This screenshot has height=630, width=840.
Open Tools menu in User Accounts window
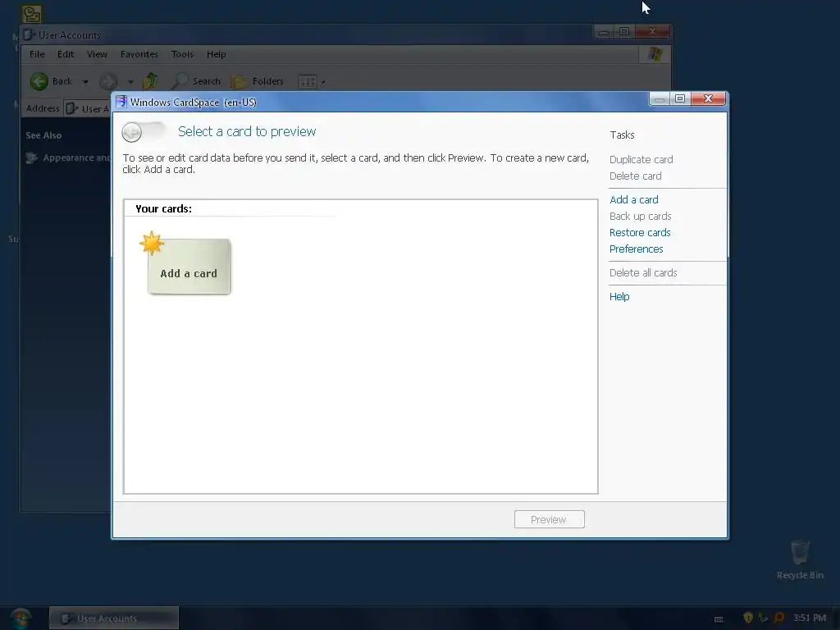click(x=182, y=54)
